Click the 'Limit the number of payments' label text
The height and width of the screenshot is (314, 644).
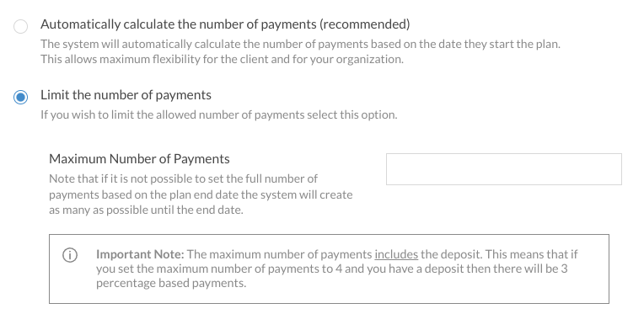pos(126,95)
